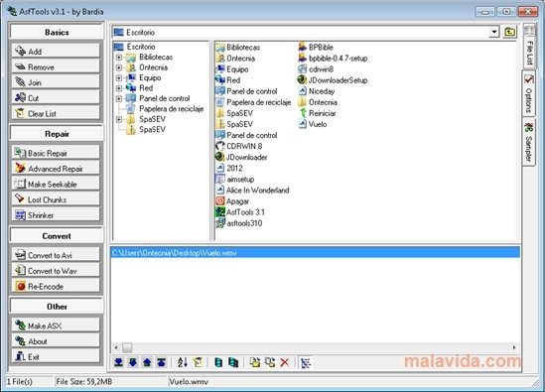Click Make Seekable button
The width and height of the screenshot is (545, 392).
56,185
